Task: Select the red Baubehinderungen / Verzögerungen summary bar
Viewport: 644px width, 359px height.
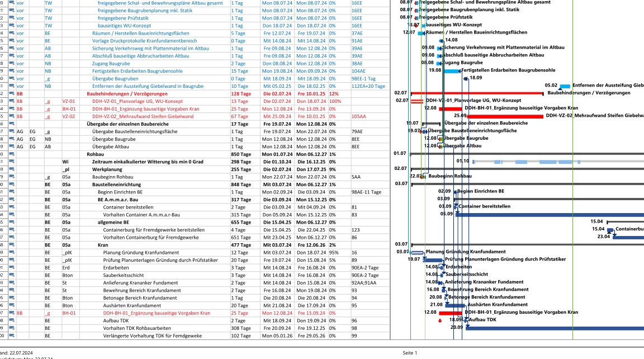Action: coord(476,93)
